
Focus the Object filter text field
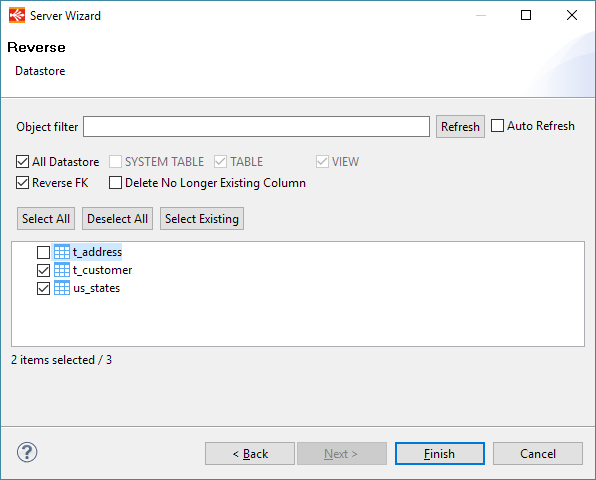point(257,127)
